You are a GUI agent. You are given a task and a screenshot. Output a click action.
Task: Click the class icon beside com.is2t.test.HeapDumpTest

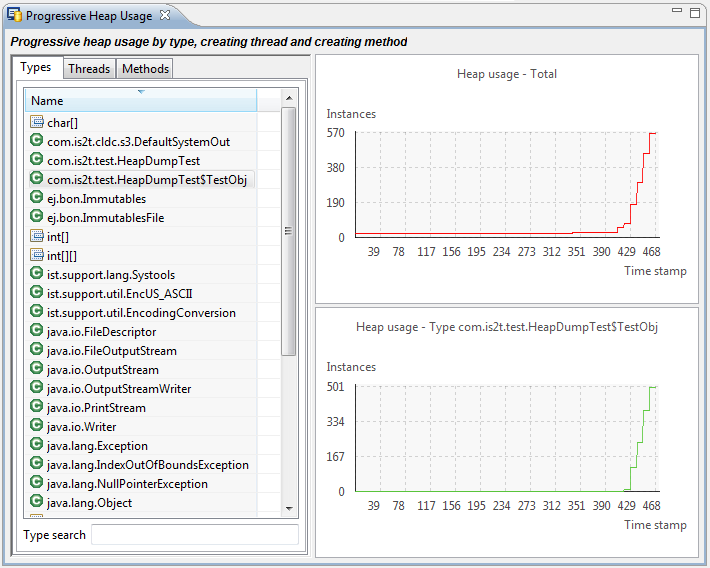click(x=37, y=161)
